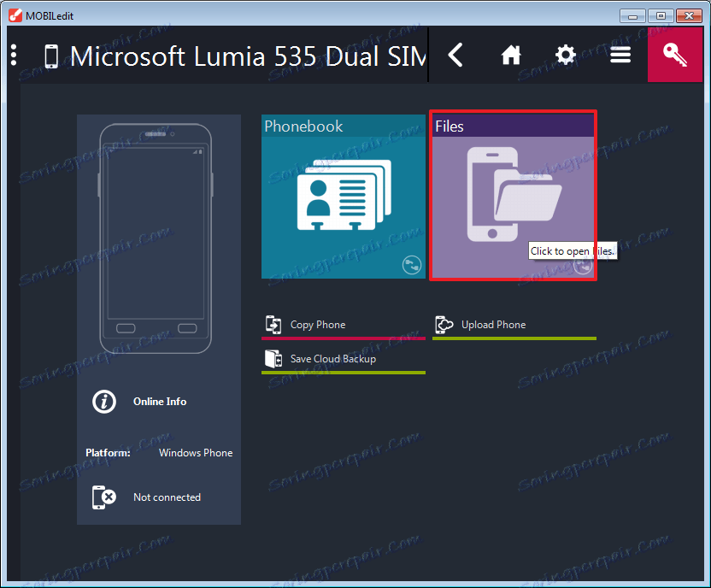Click the MOBILedit app icon in title bar

pyautogui.click(x=15, y=15)
